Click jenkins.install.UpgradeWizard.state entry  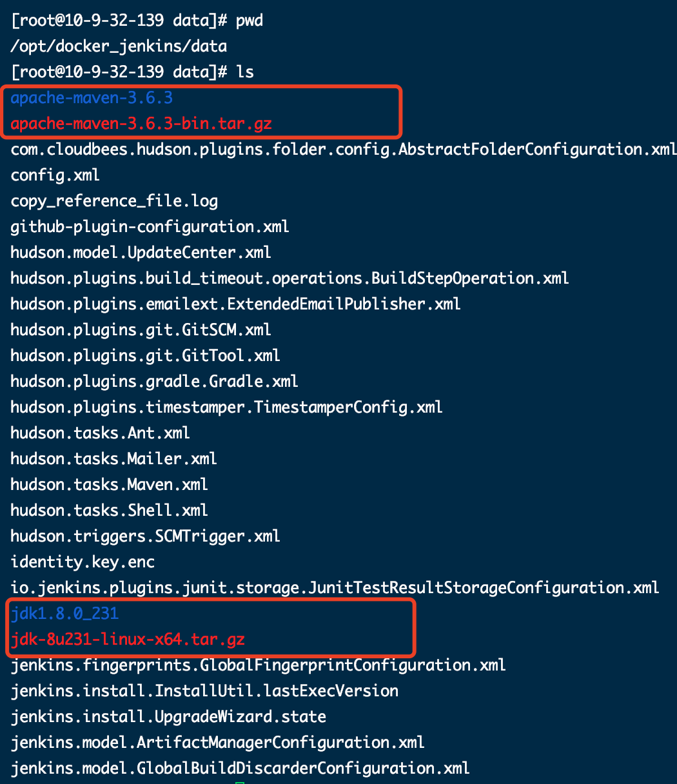(168, 717)
